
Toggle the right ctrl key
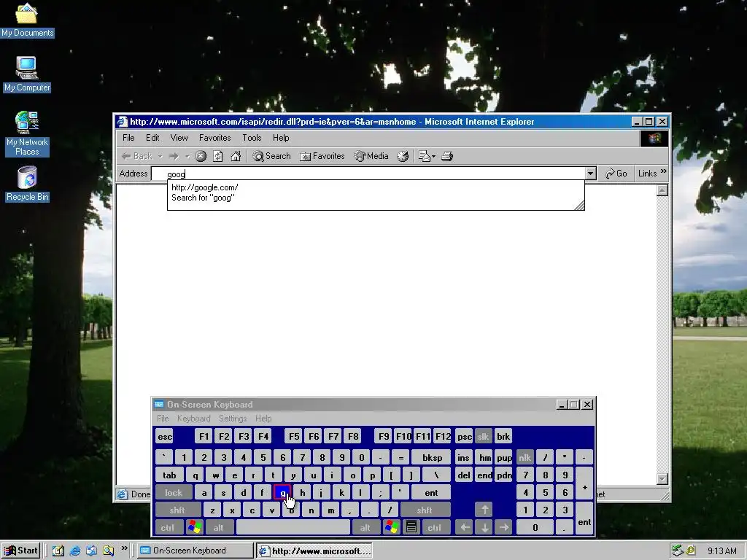pyautogui.click(x=434, y=528)
